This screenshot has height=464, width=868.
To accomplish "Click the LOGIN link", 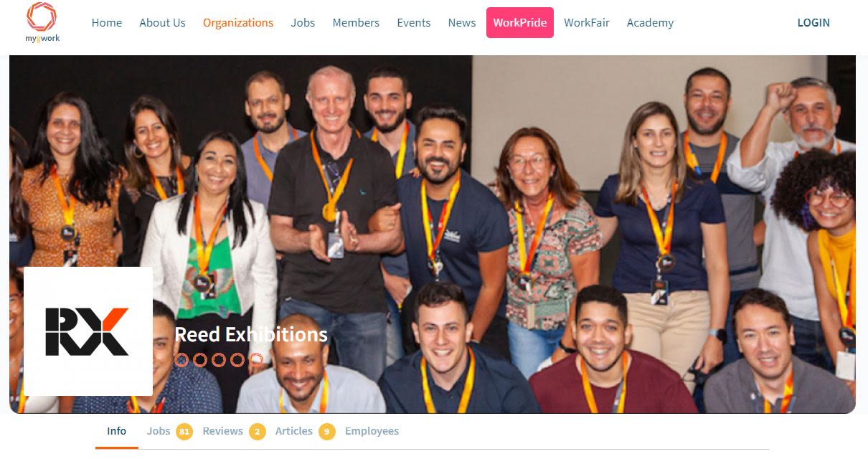I will click(x=813, y=23).
